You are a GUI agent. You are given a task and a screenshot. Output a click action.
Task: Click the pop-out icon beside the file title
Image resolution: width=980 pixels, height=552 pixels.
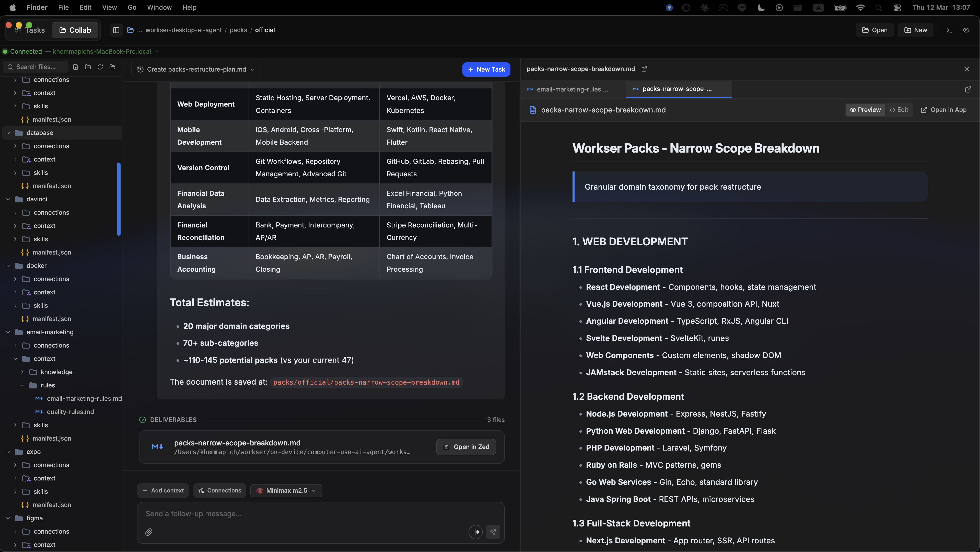644,69
